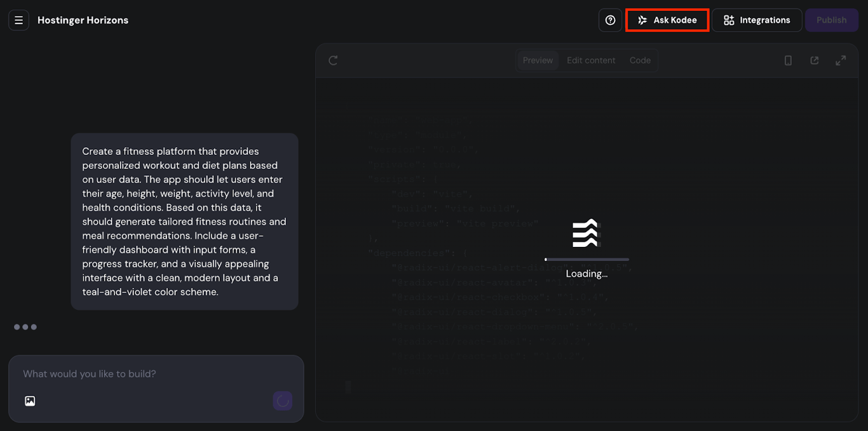The width and height of the screenshot is (868, 431).
Task: Open the sidebar hamburger menu
Action: click(x=18, y=20)
